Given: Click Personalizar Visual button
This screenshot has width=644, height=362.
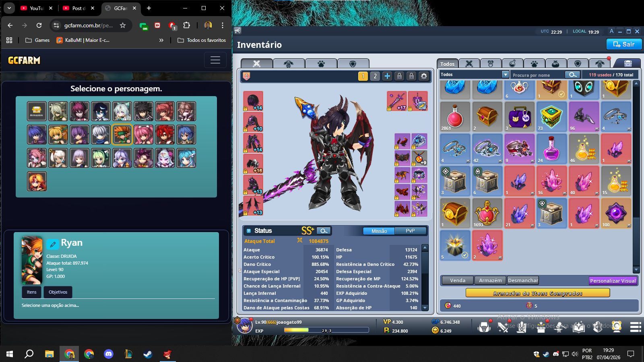Looking at the screenshot, I should (x=613, y=281).
